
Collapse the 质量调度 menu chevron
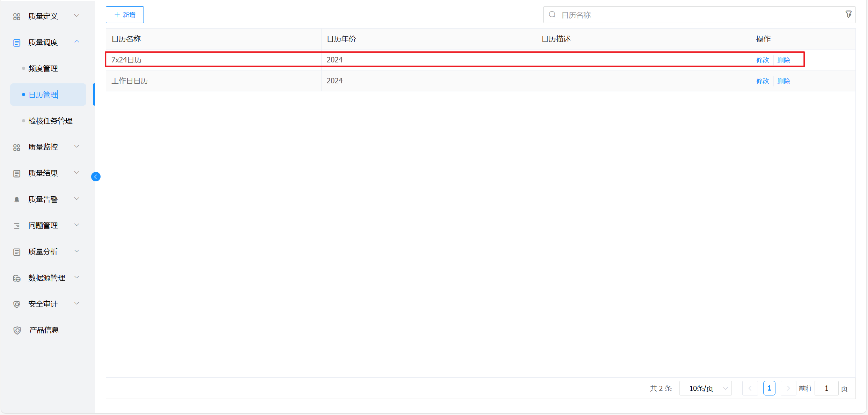coord(77,42)
